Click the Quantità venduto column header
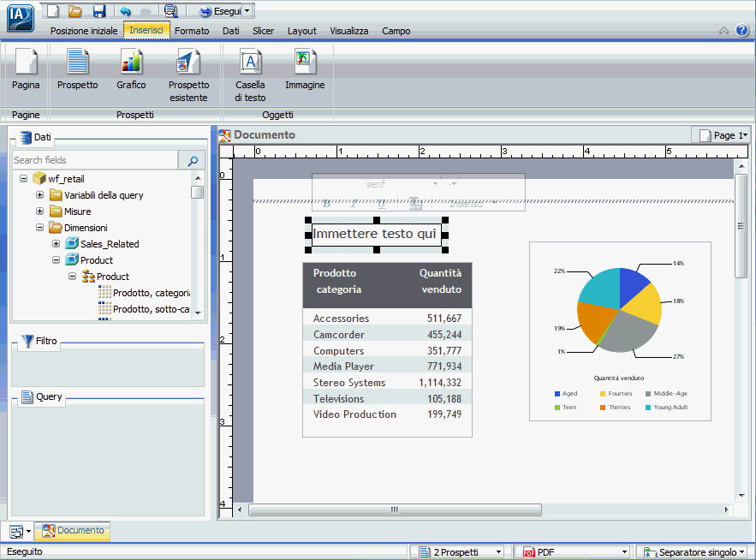 tap(441, 281)
